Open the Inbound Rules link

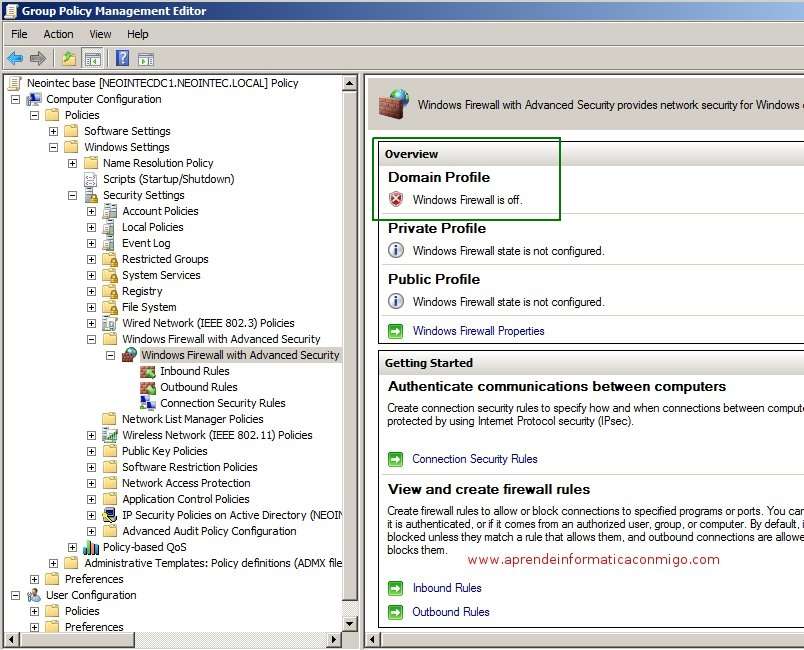pyautogui.click(x=447, y=588)
